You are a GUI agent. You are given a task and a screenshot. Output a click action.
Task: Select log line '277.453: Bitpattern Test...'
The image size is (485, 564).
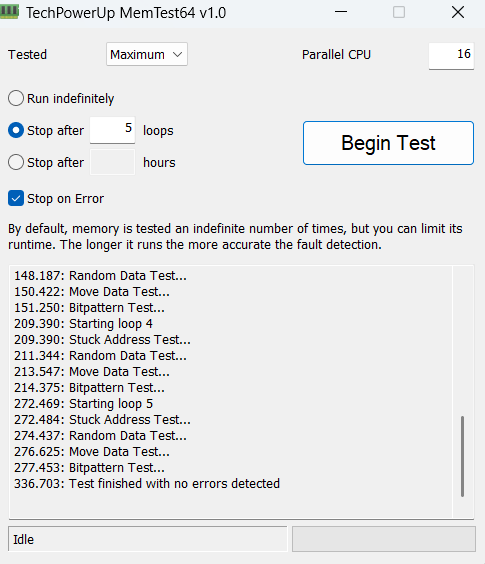[x=89, y=468]
